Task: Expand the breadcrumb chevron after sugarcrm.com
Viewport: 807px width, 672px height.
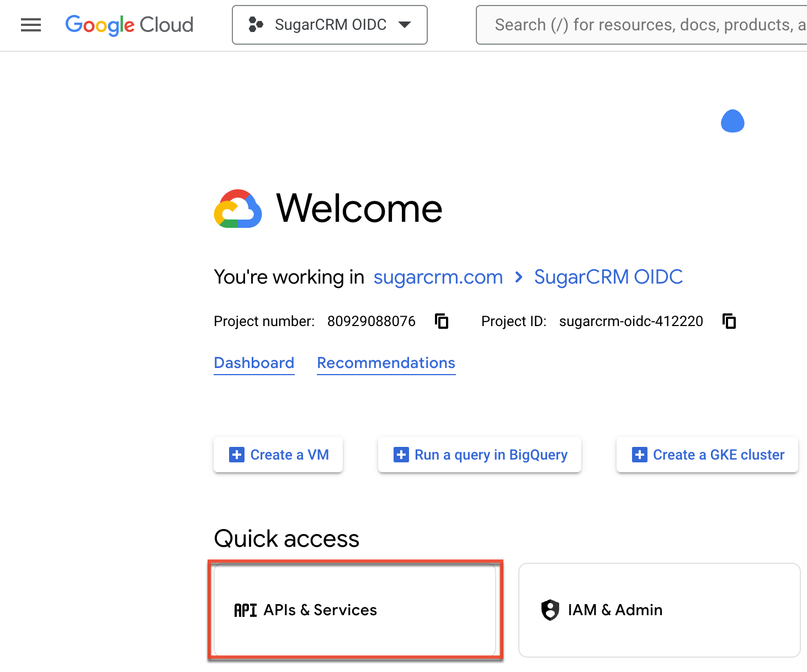Action: (x=518, y=278)
